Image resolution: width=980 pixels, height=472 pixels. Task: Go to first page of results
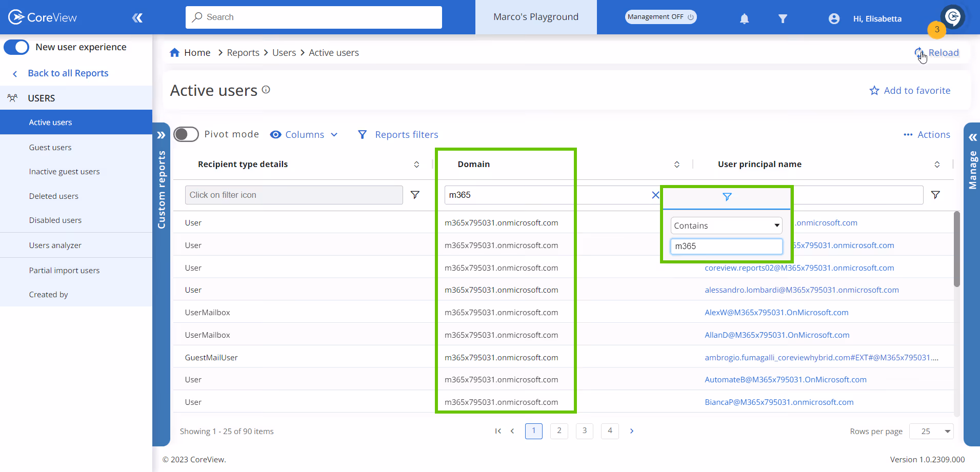(x=497, y=431)
